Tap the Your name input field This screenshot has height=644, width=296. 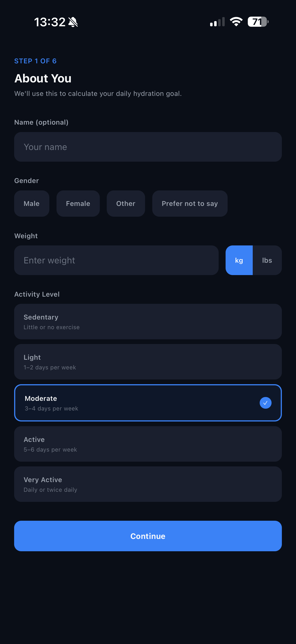[x=148, y=147]
